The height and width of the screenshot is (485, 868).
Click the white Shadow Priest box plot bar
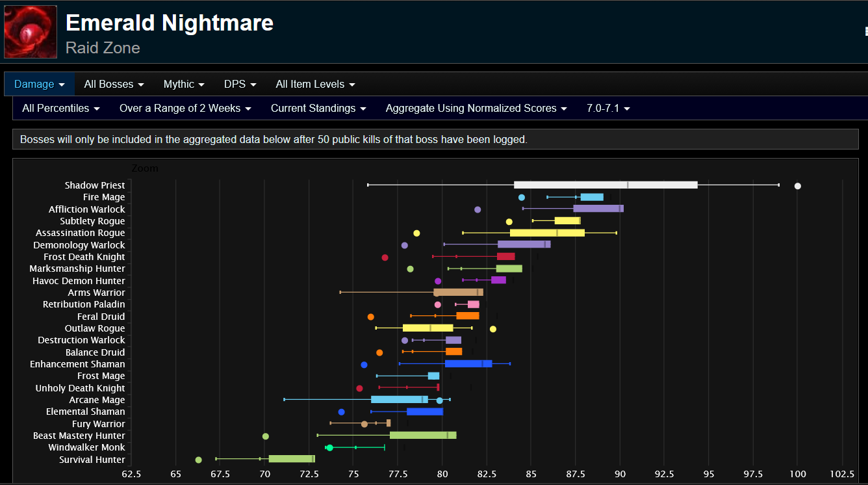click(x=606, y=185)
